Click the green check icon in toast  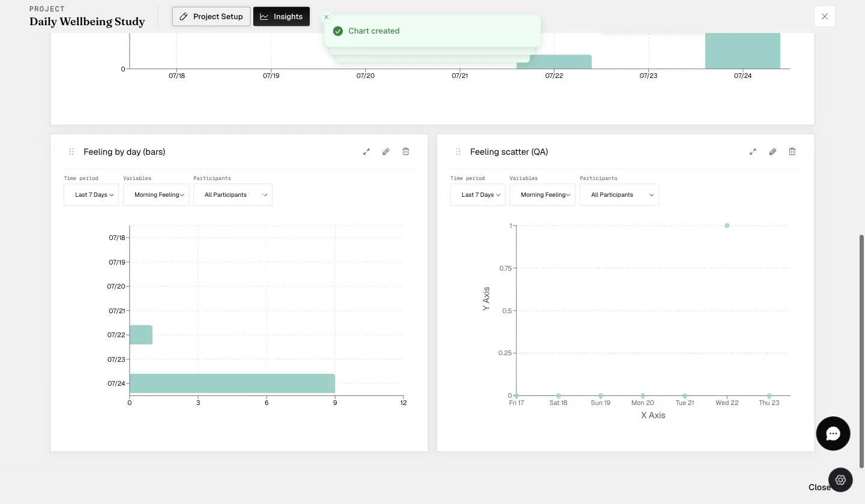(338, 31)
